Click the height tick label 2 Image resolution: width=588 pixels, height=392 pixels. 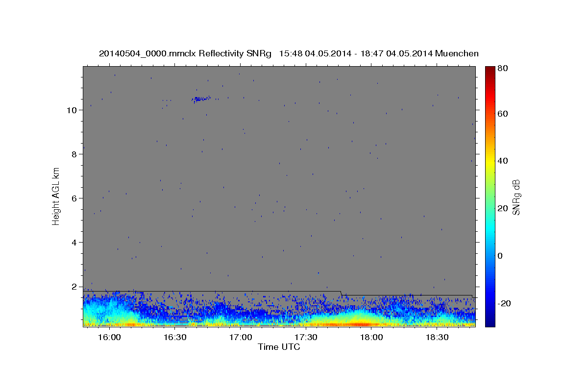point(74,287)
